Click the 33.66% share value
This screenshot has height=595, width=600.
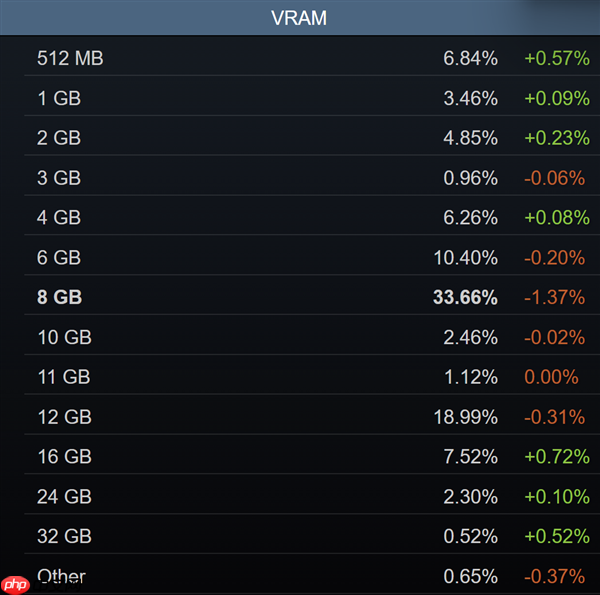tap(465, 297)
